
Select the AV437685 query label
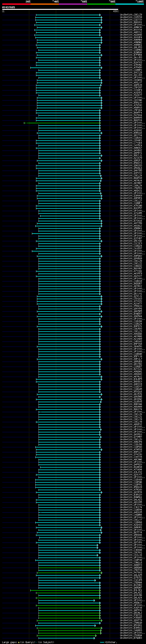8,7
